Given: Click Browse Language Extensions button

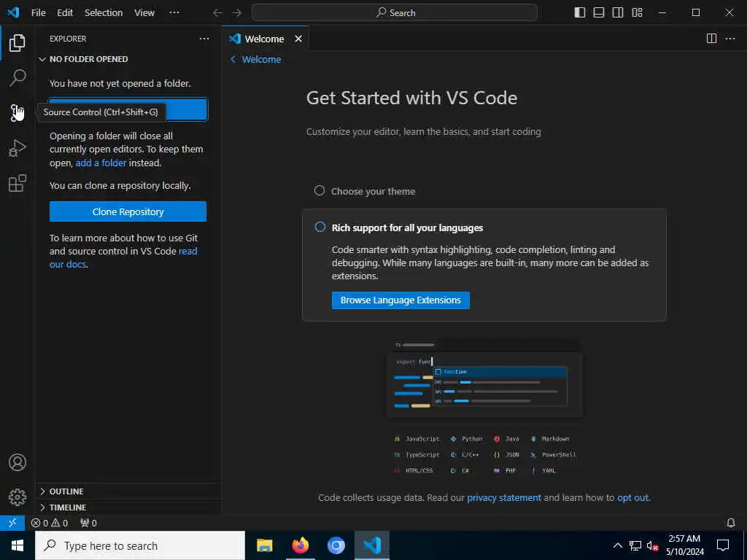Looking at the screenshot, I should tap(400, 300).
